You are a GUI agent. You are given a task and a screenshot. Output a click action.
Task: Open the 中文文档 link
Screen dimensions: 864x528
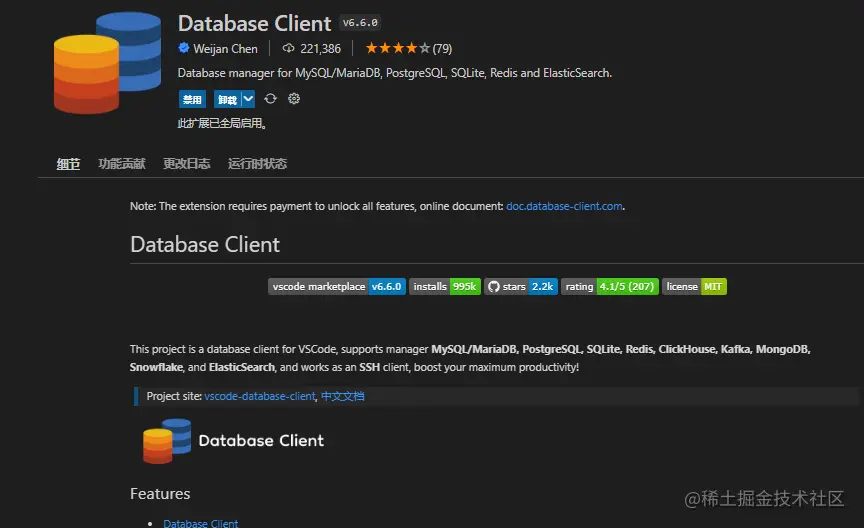[x=342, y=397]
